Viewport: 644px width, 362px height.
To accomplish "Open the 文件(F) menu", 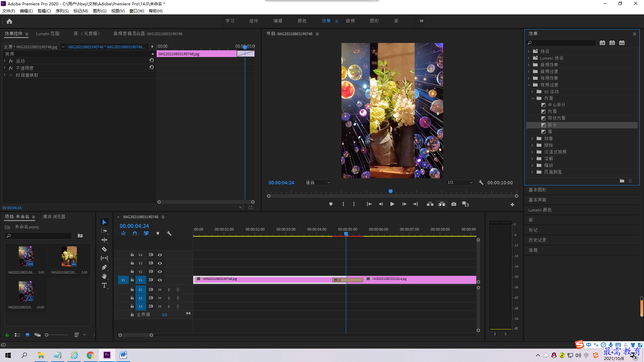I will tap(9, 11).
